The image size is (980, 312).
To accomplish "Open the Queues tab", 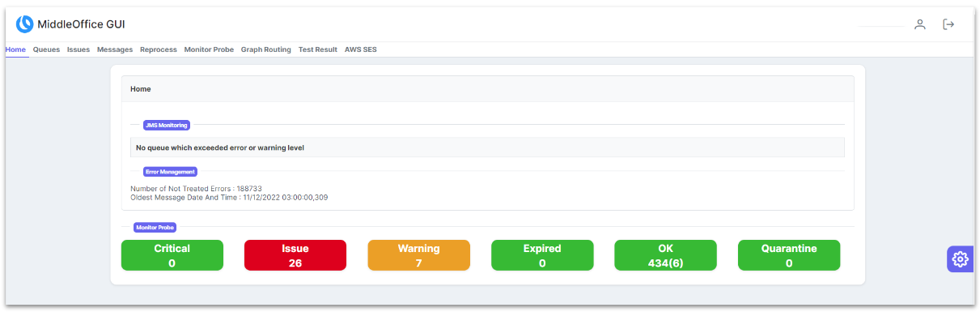I will (x=46, y=49).
